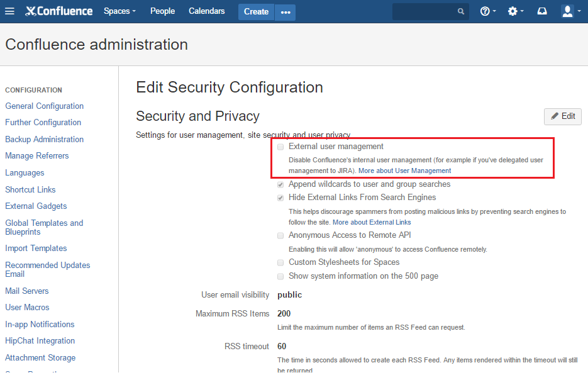Open User Macros in sidebar
This screenshot has height=375, width=588.
point(28,308)
